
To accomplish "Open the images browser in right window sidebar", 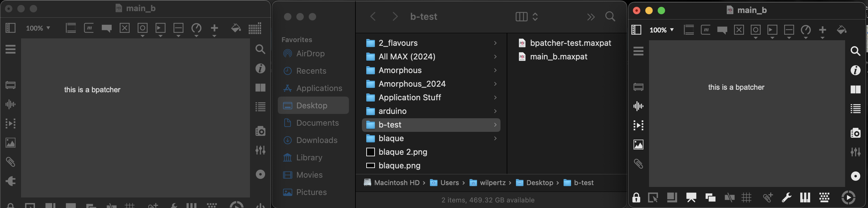I will [638, 145].
